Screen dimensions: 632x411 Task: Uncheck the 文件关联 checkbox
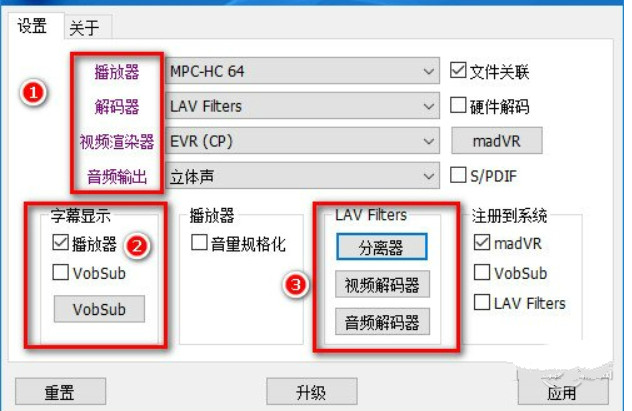tap(458, 70)
